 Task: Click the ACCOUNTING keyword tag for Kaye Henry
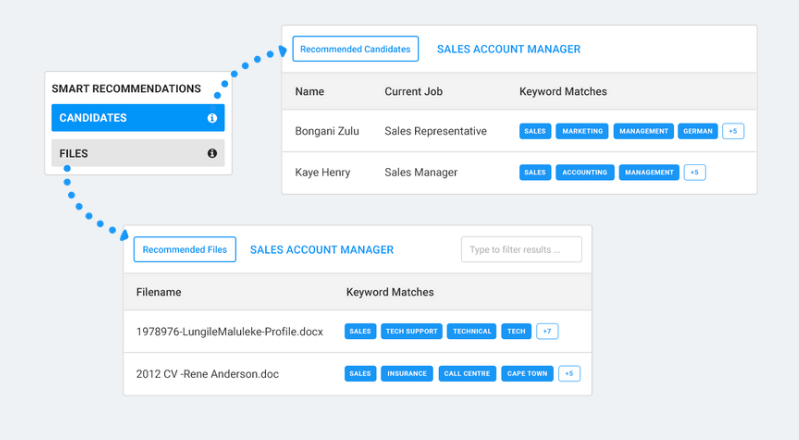tap(584, 172)
